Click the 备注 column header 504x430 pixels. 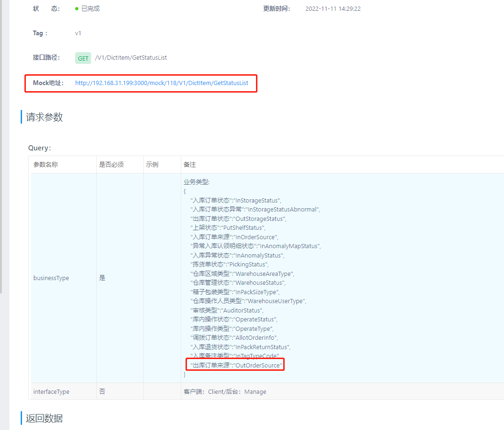pos(190,165)
